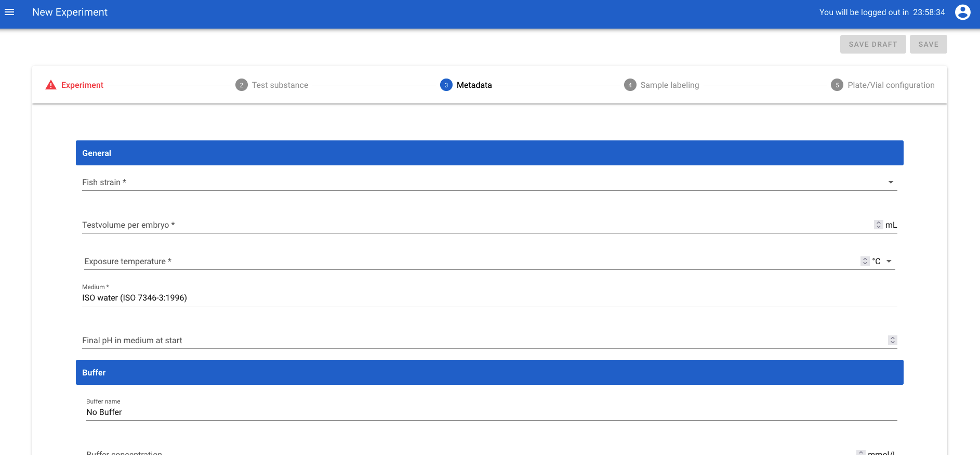Open the hamburger navigation menu
980x455 pixels.
pyautogui.click(x=9, y=12)
